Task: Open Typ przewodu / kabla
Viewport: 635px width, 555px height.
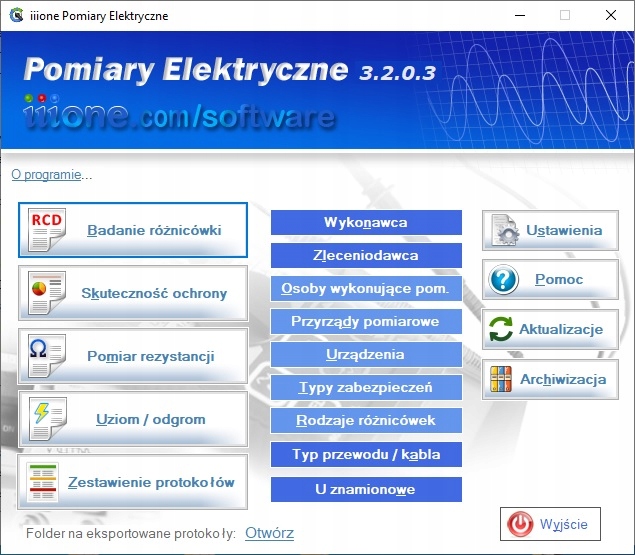Action: tap(366, 454)
